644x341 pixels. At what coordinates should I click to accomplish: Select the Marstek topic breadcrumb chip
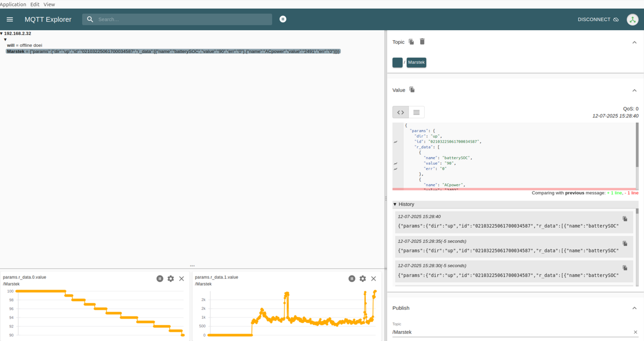point(417,62)
